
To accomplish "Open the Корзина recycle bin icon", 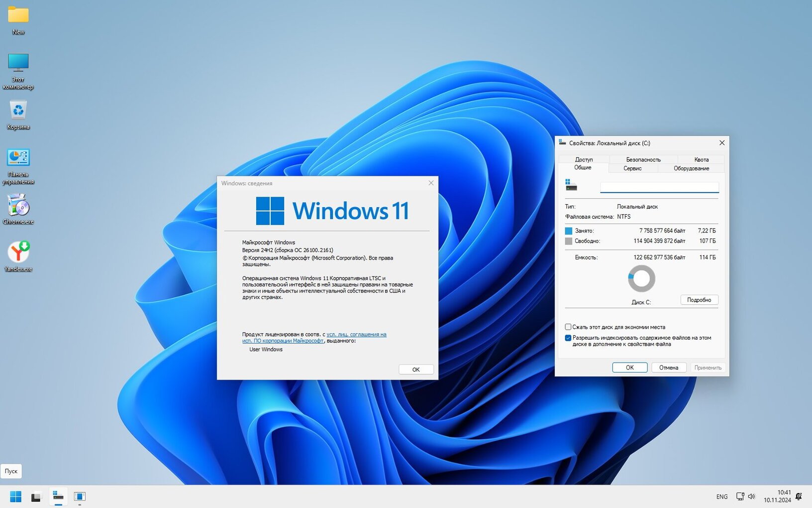I will click(18, 115).
